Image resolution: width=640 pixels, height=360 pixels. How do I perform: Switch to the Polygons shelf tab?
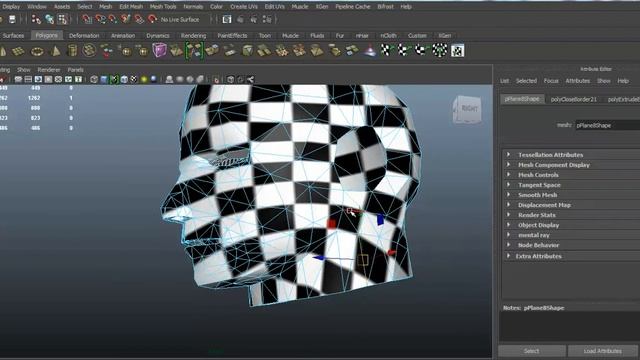(x=47, y=36)
